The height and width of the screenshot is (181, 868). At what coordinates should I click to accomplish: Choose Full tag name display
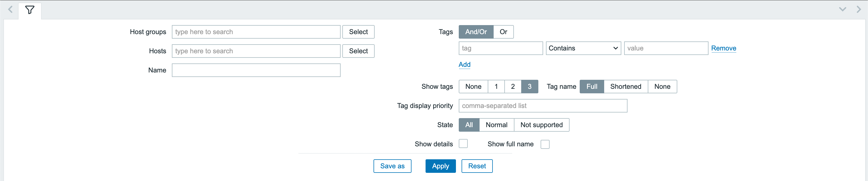tap(592, 87)
